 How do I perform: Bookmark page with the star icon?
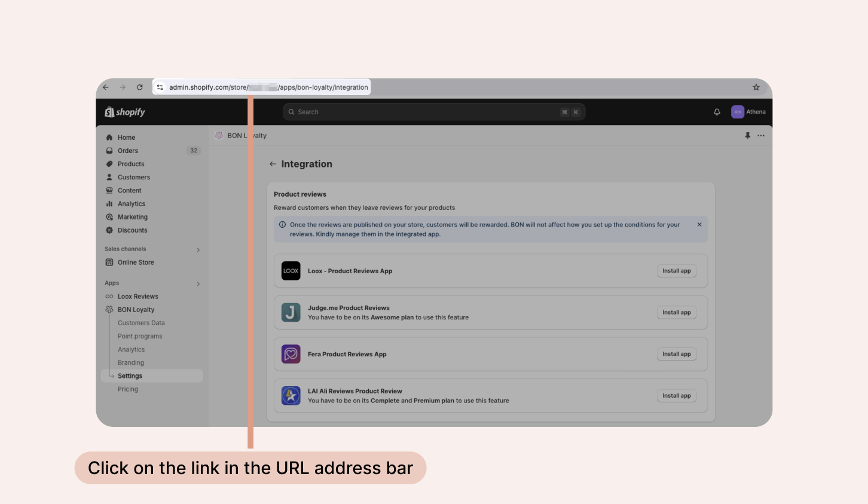756,87
